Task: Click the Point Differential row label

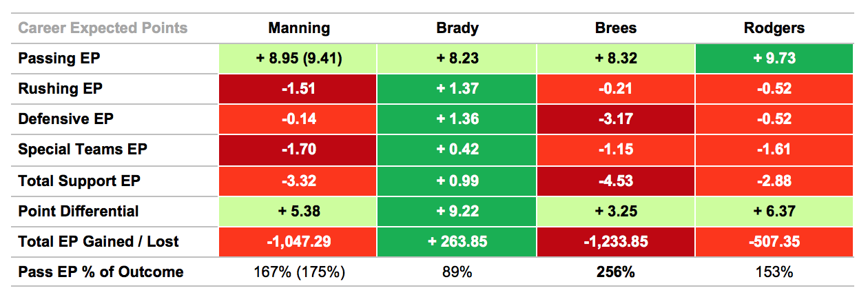Action: tap(79, 211)
